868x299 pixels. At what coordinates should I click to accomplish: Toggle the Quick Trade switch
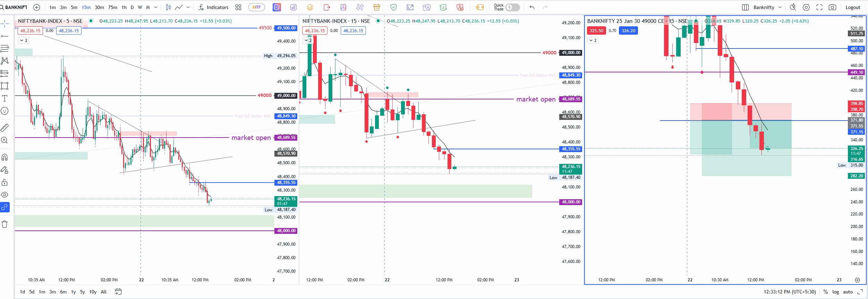click(x=512, y=7)
